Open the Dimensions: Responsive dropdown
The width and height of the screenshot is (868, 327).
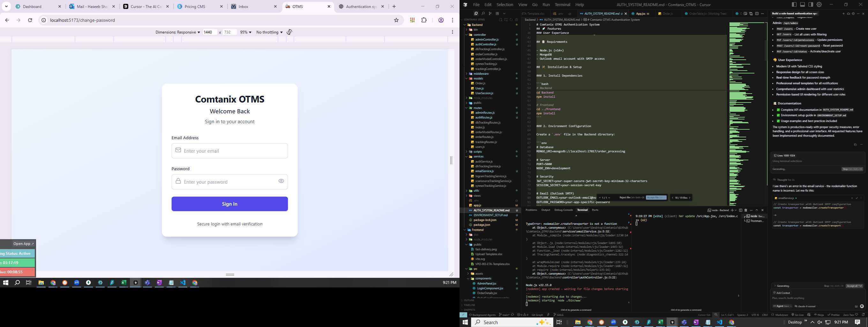click(x=177, y=32)
